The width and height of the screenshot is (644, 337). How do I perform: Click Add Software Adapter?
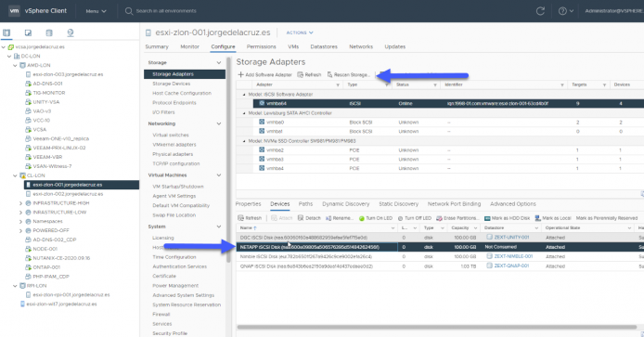pyautogui.click(x=264, y=75)
